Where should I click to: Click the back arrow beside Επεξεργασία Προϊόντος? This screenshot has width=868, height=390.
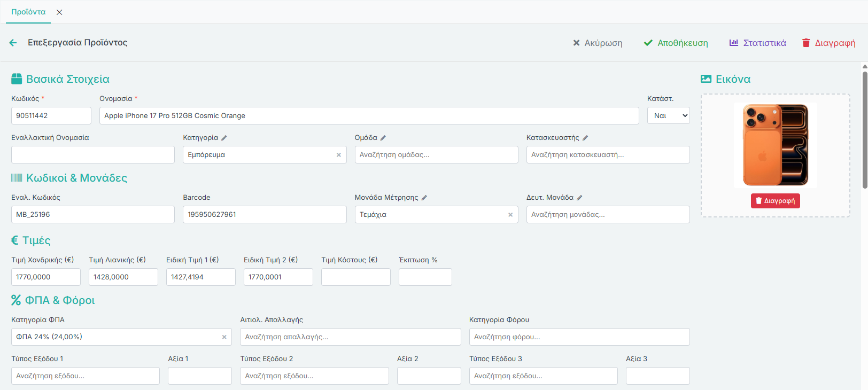(13, 43)
